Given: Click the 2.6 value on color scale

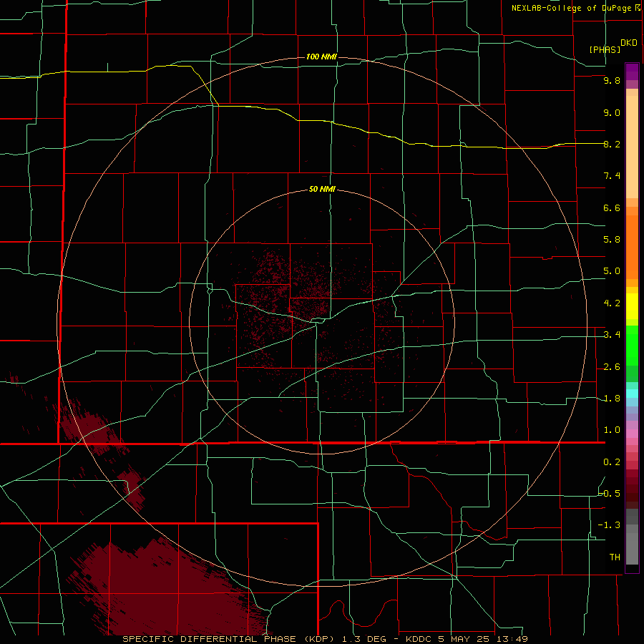Looking at the screenshot, I should 612,367.
